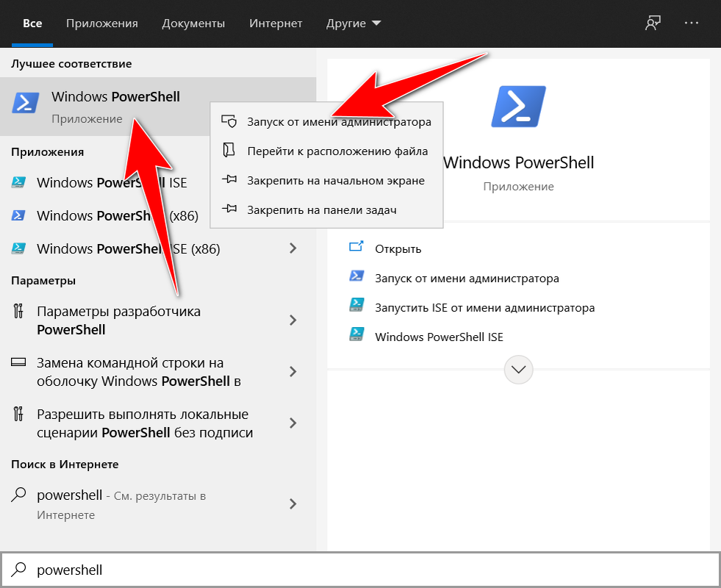Viewport: 721px width, 588px height.
Task: Click ISE icon beside Запустить ISE
Action: coord(356,305)
